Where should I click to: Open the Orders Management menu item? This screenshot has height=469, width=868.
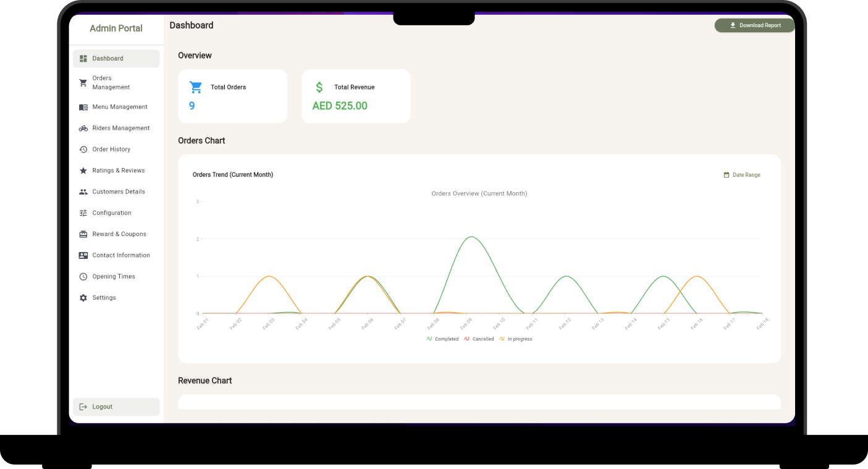click(x=116, y=83)
